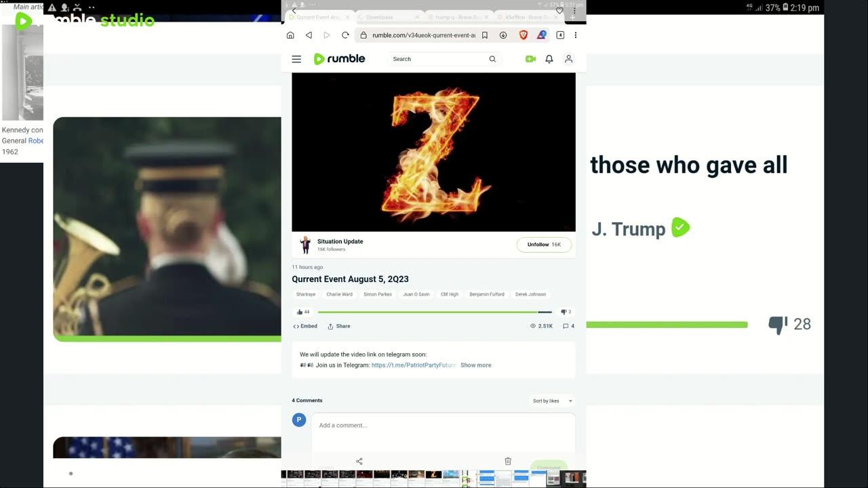Open the notifications bell
Viewport: 868px width, 488px height.
coord(549,59)
